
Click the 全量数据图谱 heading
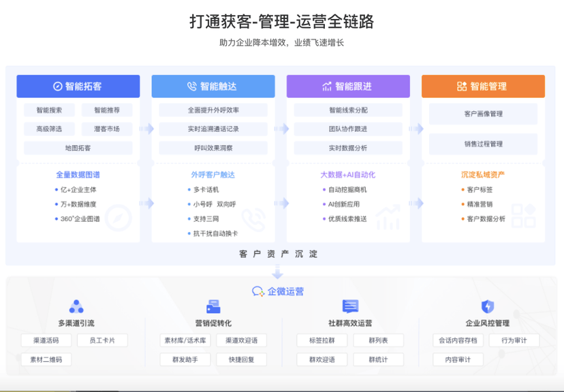tap(78, 175)
